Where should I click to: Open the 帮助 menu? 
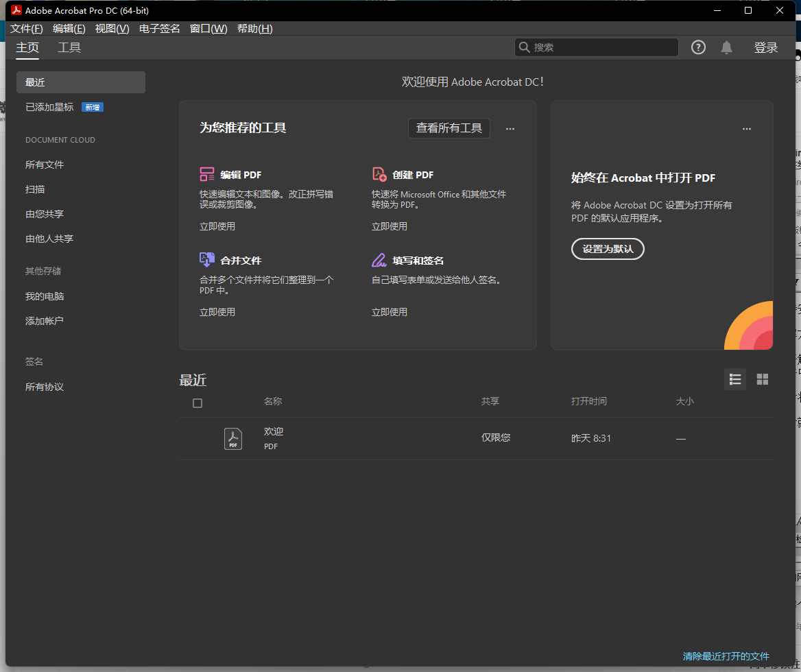point(254,28)
